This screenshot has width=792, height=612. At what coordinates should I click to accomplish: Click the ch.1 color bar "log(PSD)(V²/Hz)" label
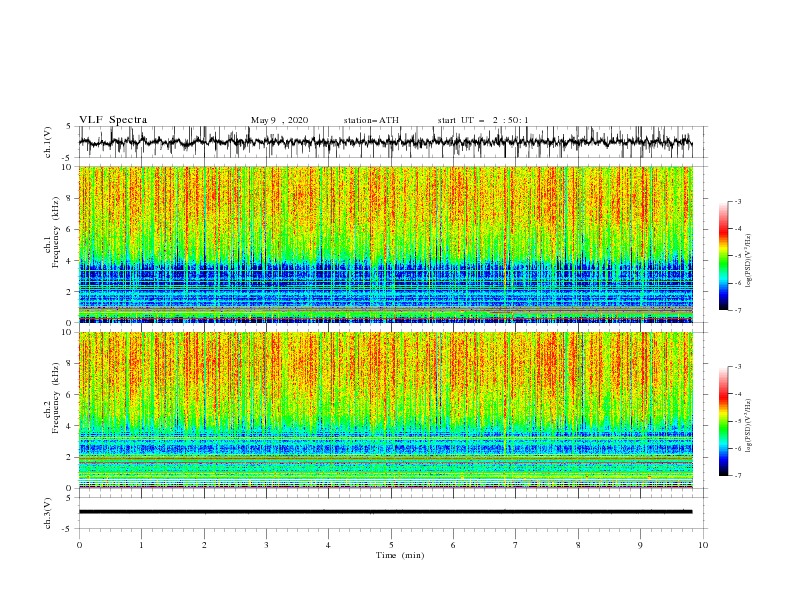pyautogui.click(x=749, y=261)
